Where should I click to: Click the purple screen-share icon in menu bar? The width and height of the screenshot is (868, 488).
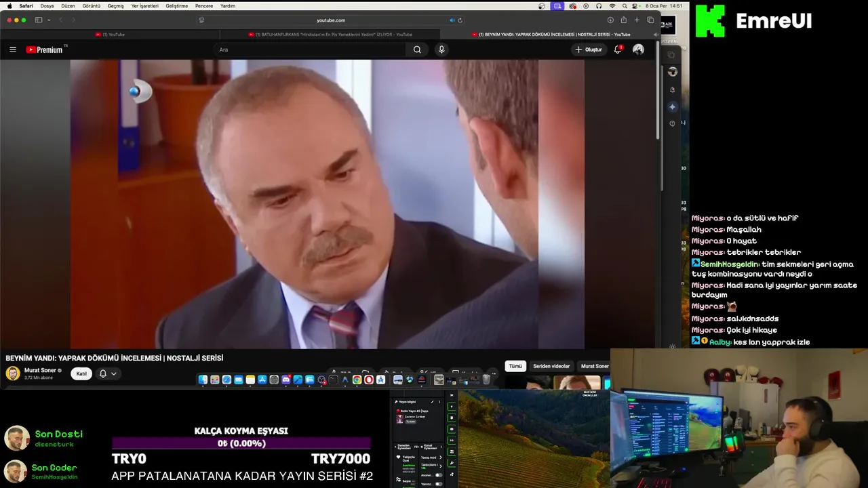[x=557, y=6]
